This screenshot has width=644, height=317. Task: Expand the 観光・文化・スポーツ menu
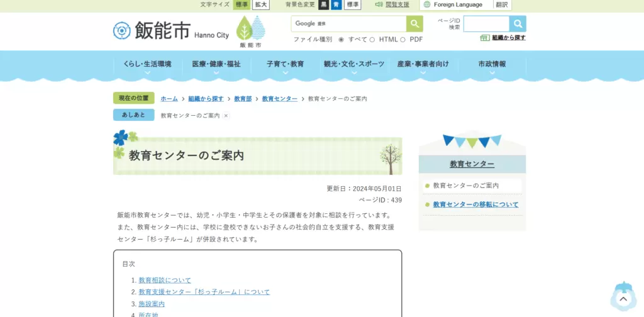pyautogui.click(x=354, y=65)
